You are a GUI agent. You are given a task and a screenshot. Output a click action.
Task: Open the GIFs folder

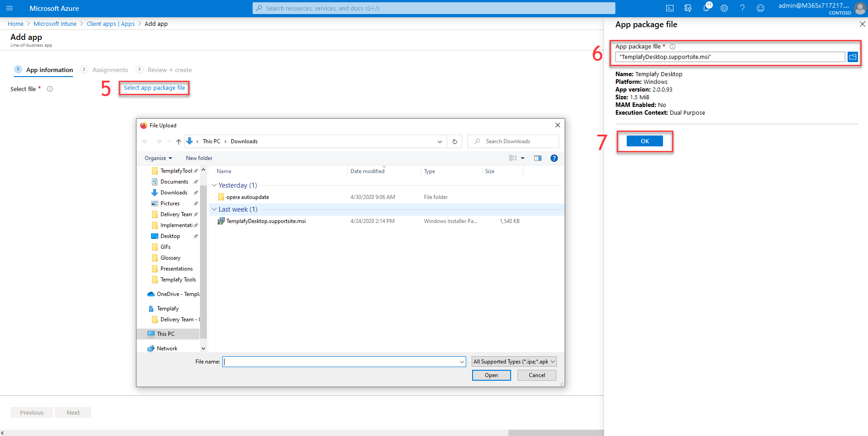[166, 247]
